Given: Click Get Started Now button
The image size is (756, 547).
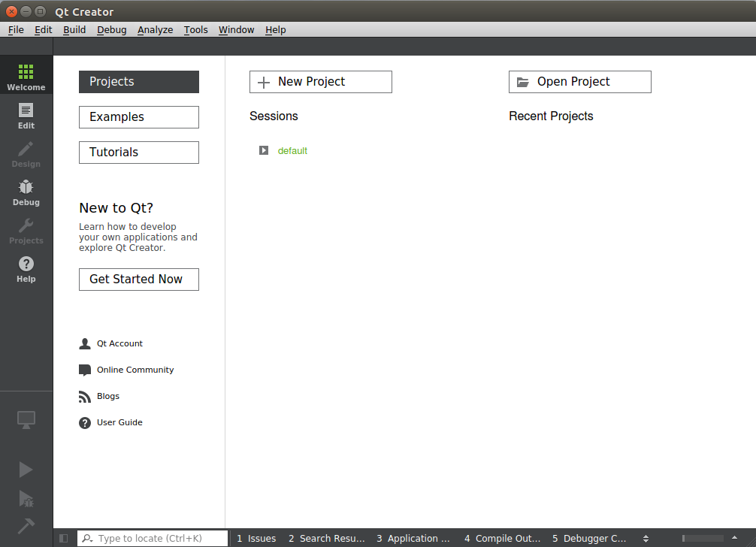Looking at the screenshot, I should click(139, 280).
